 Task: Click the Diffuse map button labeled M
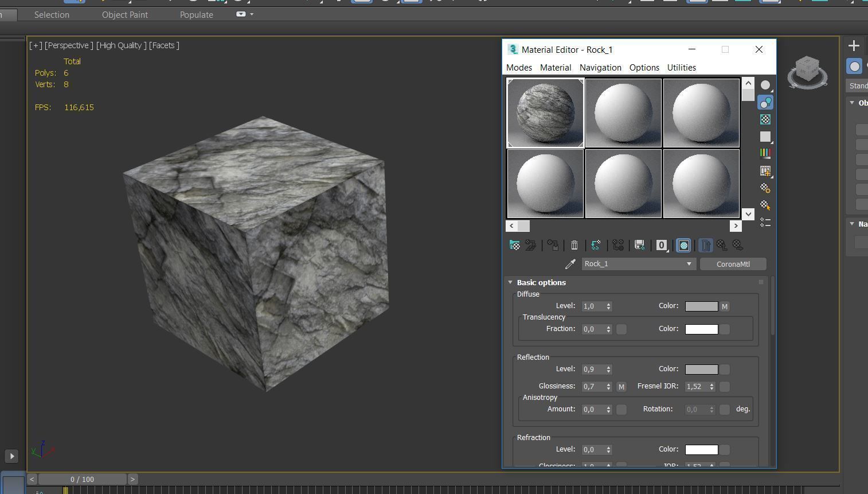click(x=725, y=306)
